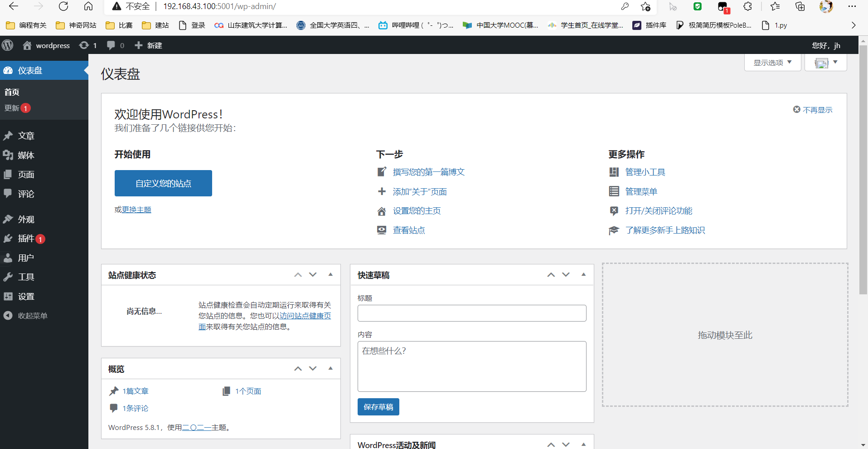
Task: Click the saved password key icon
Action: pyautogui.click(x=625, y=6)
